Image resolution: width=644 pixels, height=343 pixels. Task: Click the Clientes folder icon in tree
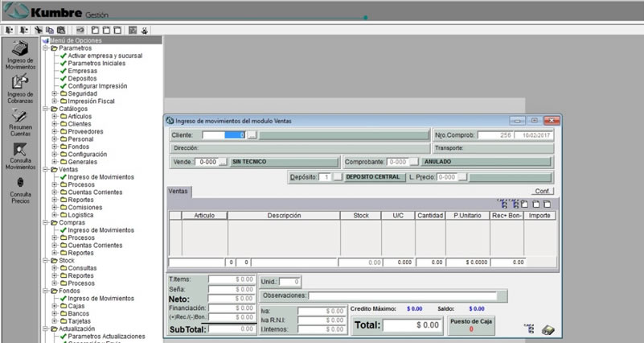click(64, 124)
